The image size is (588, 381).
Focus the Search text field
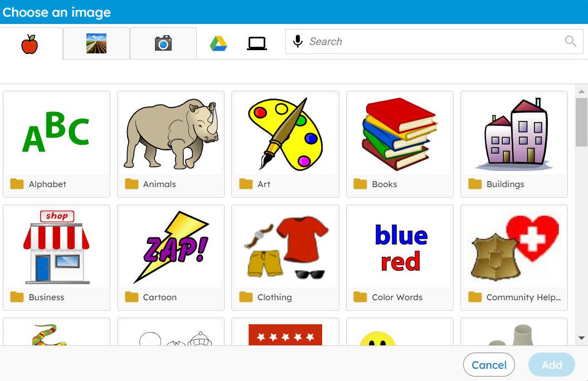[x=434, y=42]
